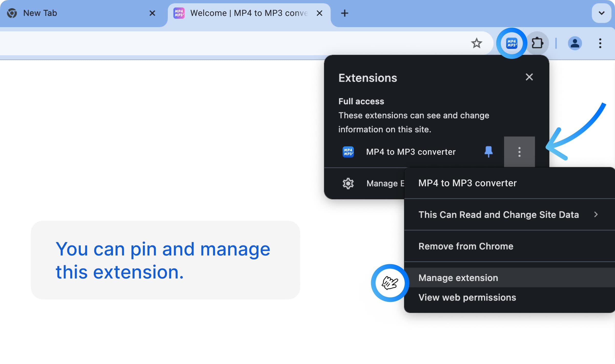
Task: Close the New Tab tab
Action: coord(152,13)
